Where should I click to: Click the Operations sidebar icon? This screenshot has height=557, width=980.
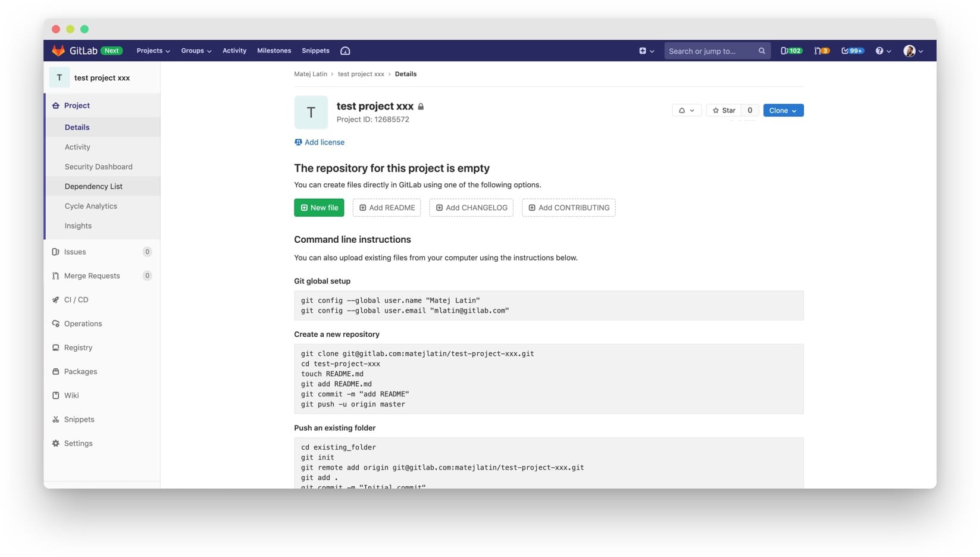click(55, 324)
